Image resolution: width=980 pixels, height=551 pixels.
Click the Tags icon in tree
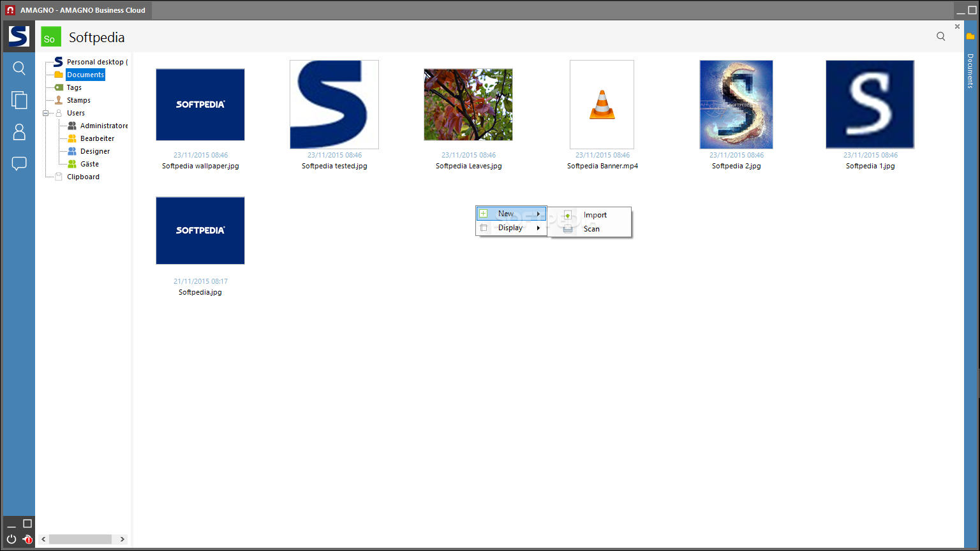59,87
